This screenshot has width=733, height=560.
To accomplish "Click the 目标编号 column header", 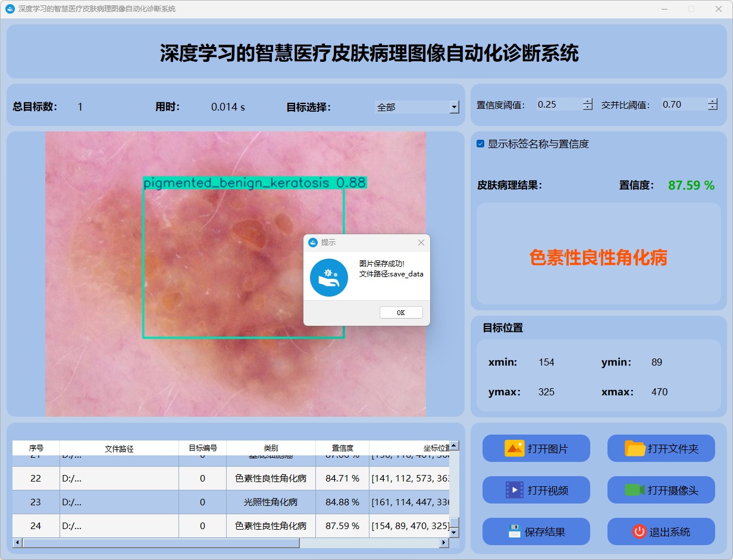I will (x=203, y=448).
